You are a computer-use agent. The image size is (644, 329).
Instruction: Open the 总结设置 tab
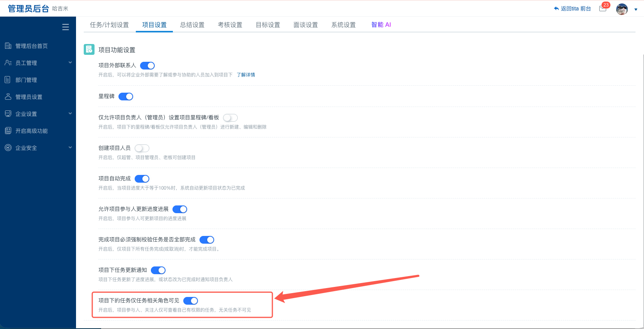[x=192, y=25]
